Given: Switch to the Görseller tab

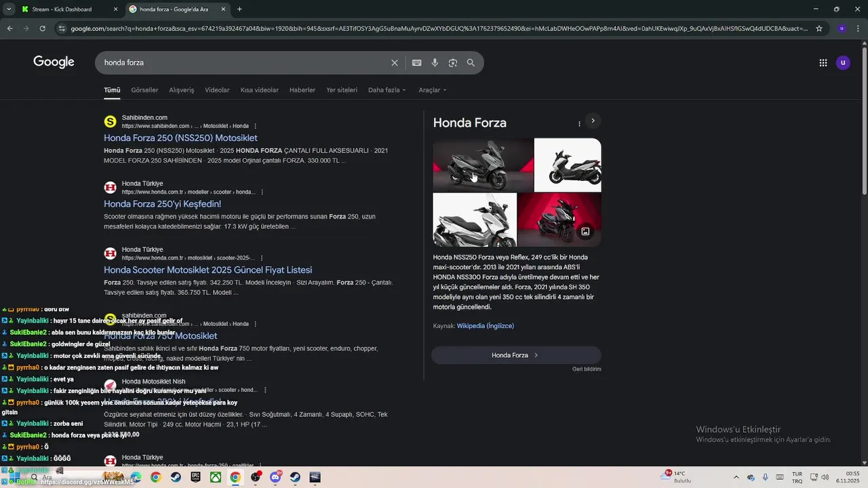Looking at the screenshot, I should (144, 90).
